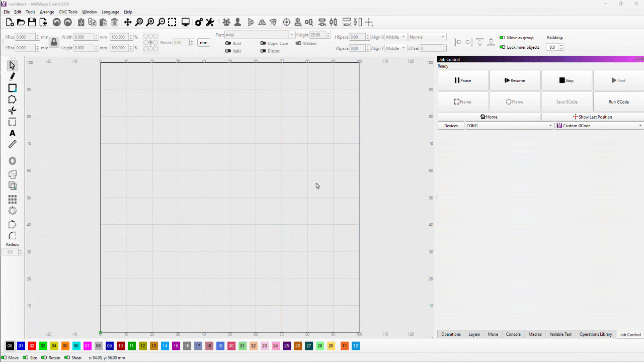This screenshot has width=644, height=362.
Task: Open the COM1 port dropdown
Action: [509, 126]
